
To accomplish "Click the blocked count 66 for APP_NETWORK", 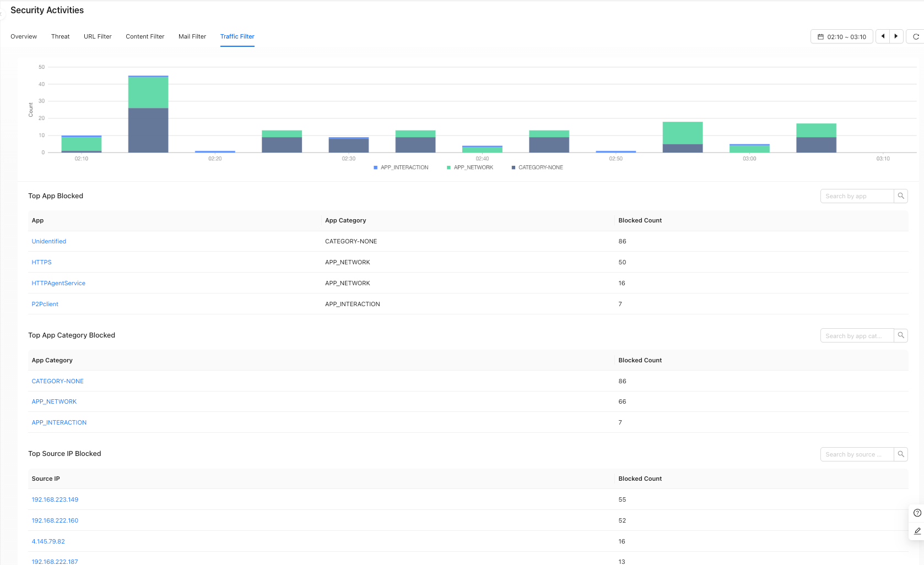I will 622,401.
